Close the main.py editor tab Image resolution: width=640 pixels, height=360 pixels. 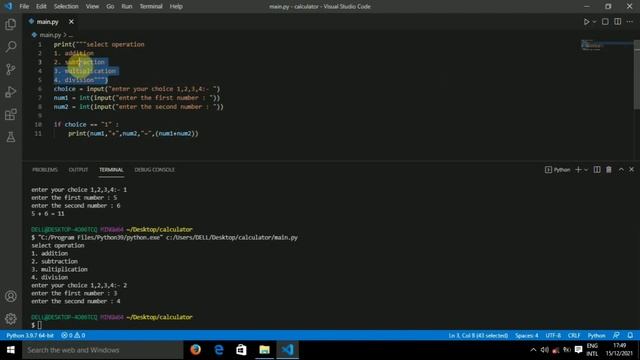pos(71,22)
